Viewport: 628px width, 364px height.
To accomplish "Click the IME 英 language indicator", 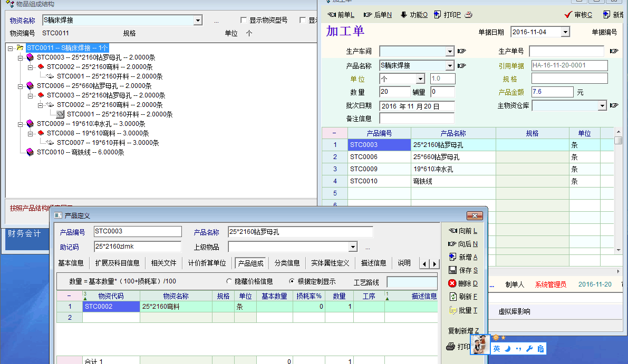I will pyautogui.click(x=497, y=349).
